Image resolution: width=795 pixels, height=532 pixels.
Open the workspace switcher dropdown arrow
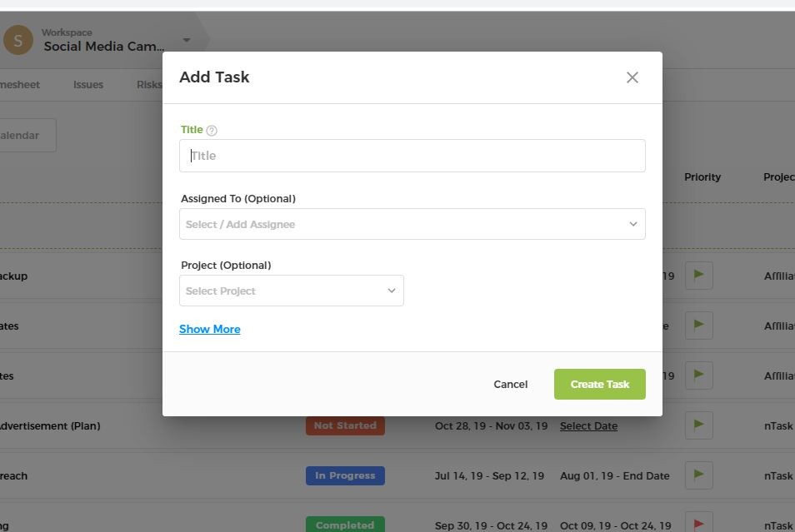[x=187, y=40]
